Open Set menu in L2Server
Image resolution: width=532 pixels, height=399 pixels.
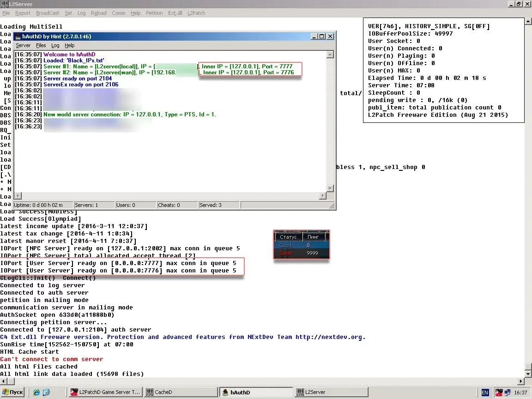(x=68, y=13)
